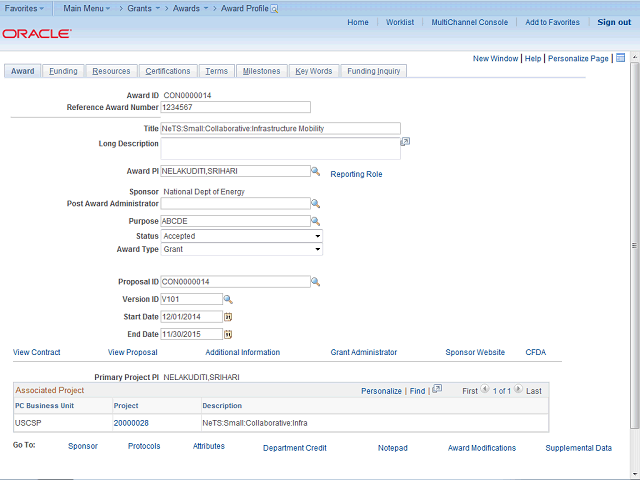
Task: Open the End Date calendar picker
Action: 227,333
